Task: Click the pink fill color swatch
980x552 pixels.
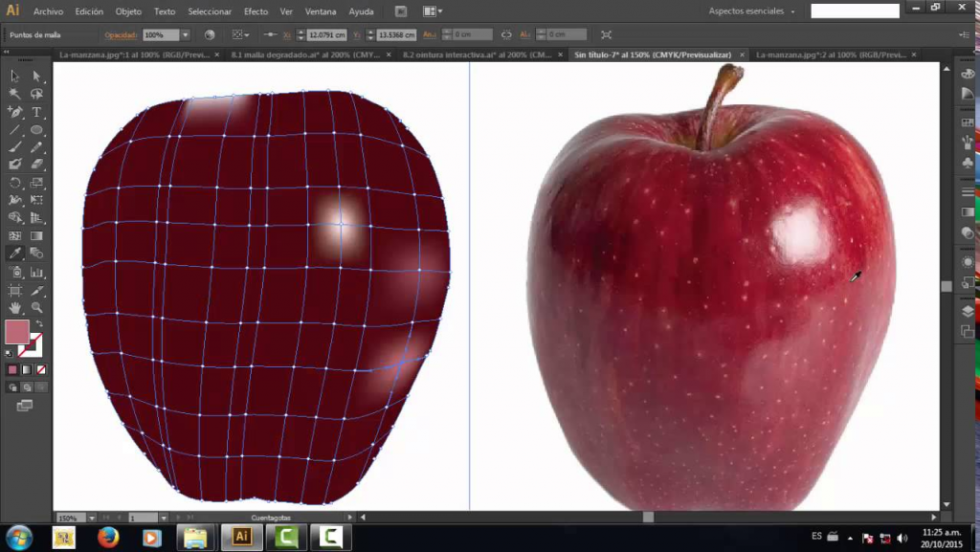Action: (x=17, y=332)
